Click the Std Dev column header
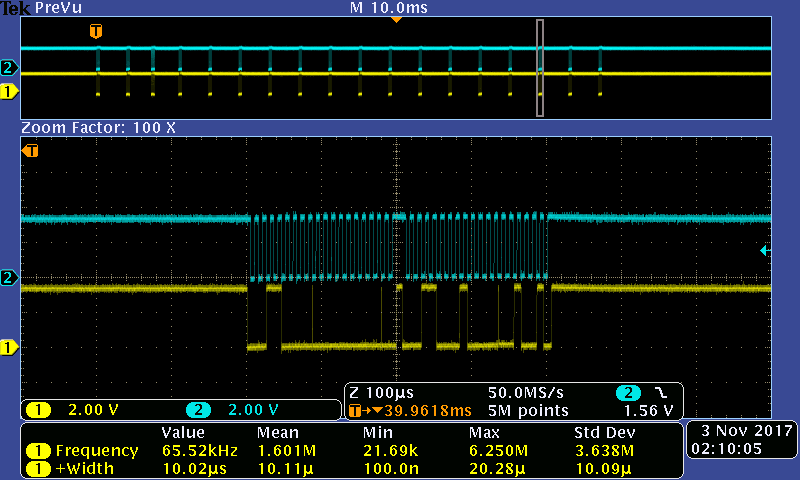800x480 pixels. click(x=605, y=433)
